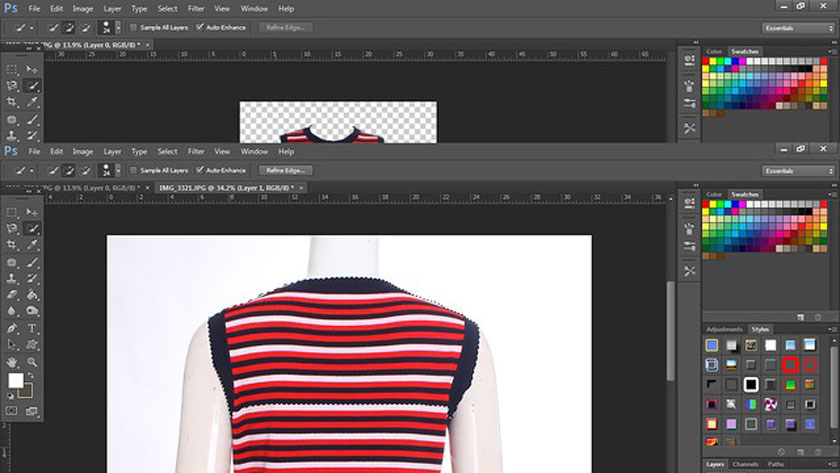Toggle Quick Mask mode in toolbox

[11, 411]
